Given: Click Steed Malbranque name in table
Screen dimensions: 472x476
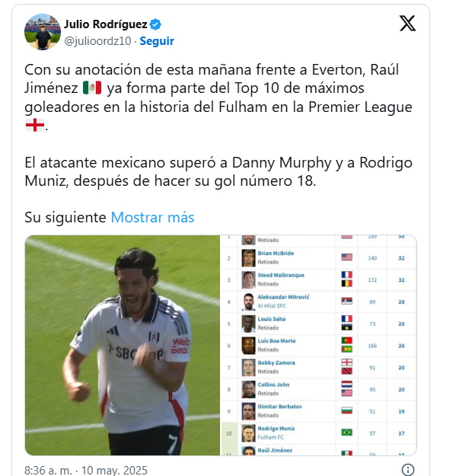Looking at the screenshot, I should point(281,275).
